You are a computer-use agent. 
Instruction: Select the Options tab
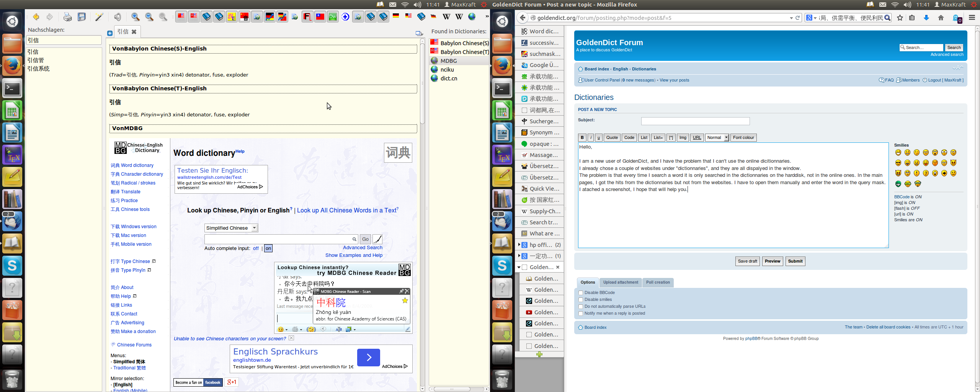pyautogui.click(x=588, y=283)
